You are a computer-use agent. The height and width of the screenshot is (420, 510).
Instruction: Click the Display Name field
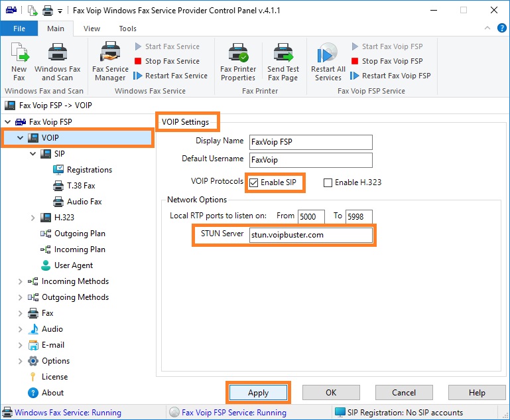pos(310,142)
